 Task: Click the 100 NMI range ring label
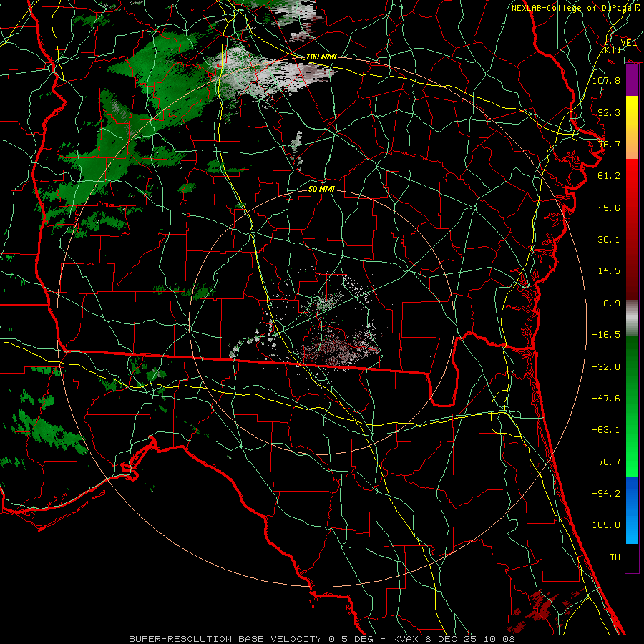pos(321,57)
